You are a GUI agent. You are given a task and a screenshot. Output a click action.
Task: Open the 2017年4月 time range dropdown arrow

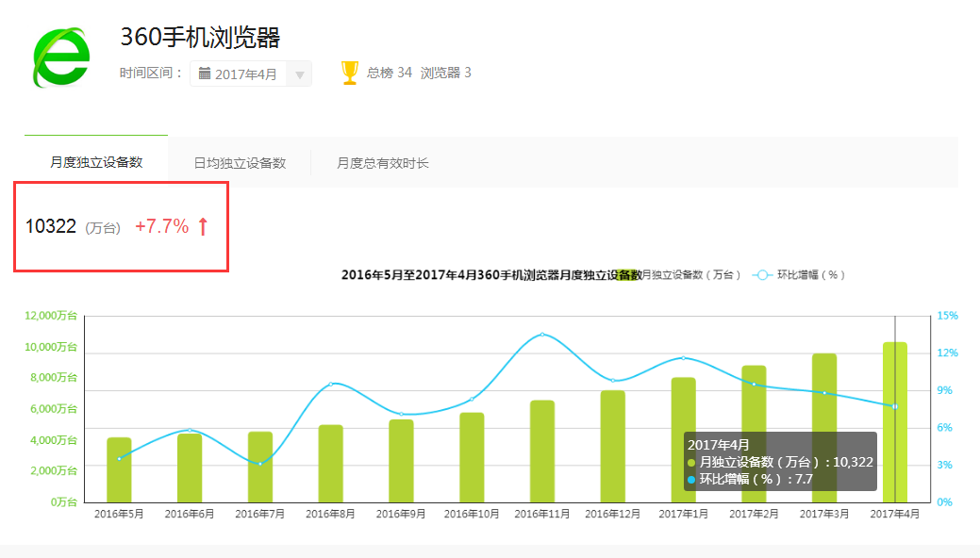(x=299, y=74)
